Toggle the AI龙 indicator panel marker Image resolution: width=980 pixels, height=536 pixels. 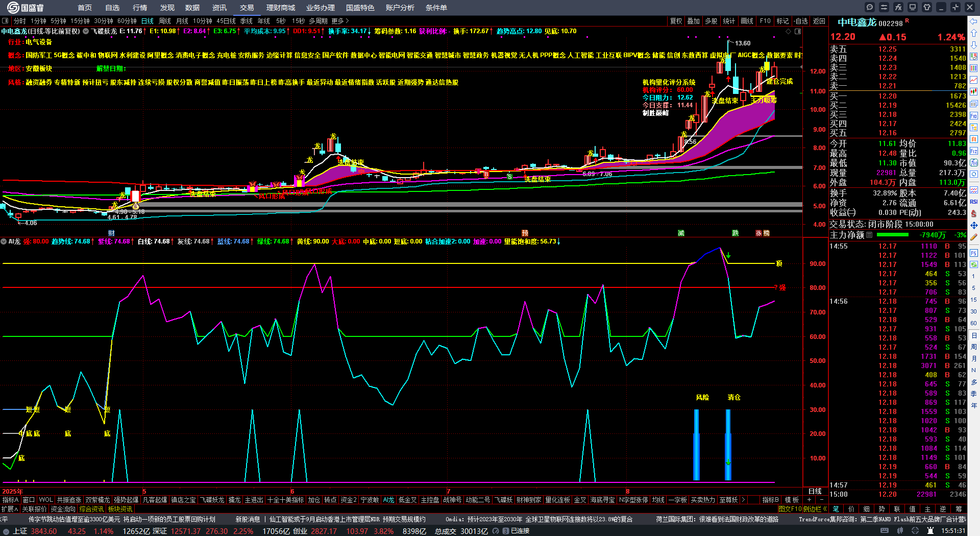click(4, 241)
